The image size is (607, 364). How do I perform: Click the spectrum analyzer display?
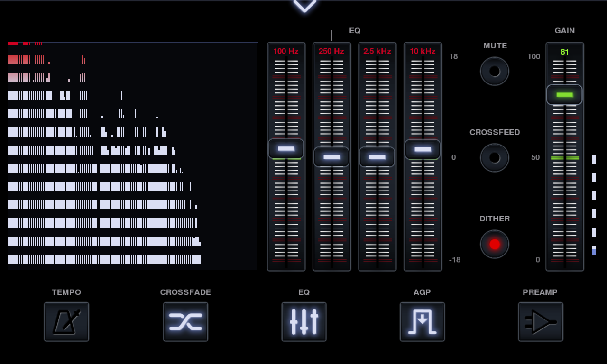click(132, 156)
